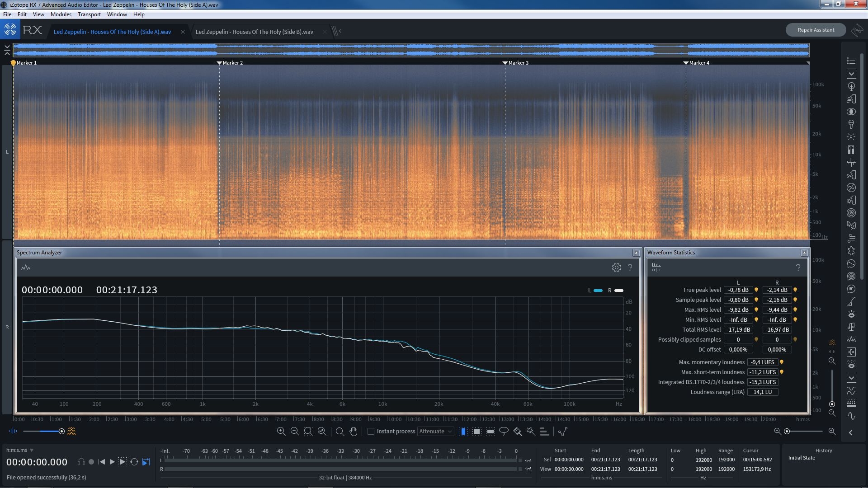Open the De-click module icon
Image resolution: width=868 pixels, height=488 pixels.
(x=851, y=137)
